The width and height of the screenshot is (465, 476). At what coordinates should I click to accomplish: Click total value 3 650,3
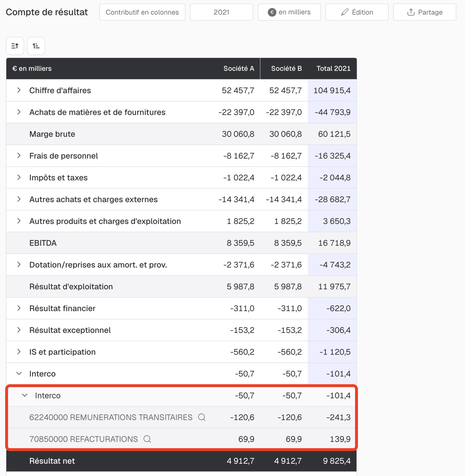(337, 221)
